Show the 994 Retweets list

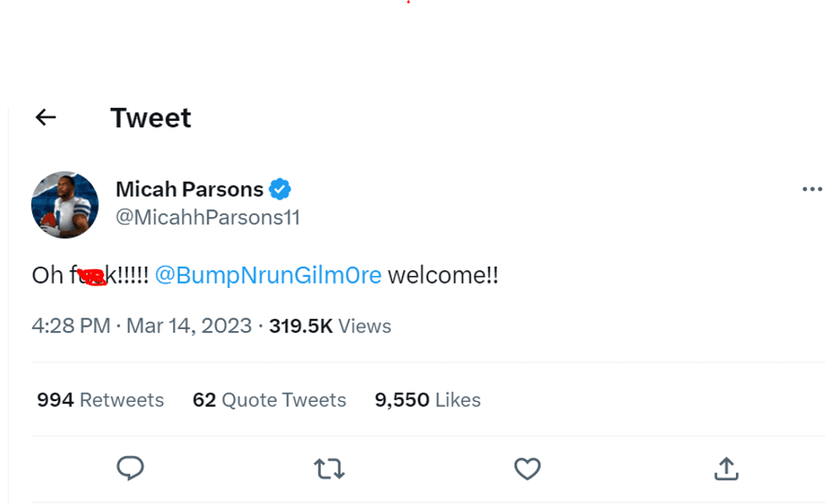point(101,399)
